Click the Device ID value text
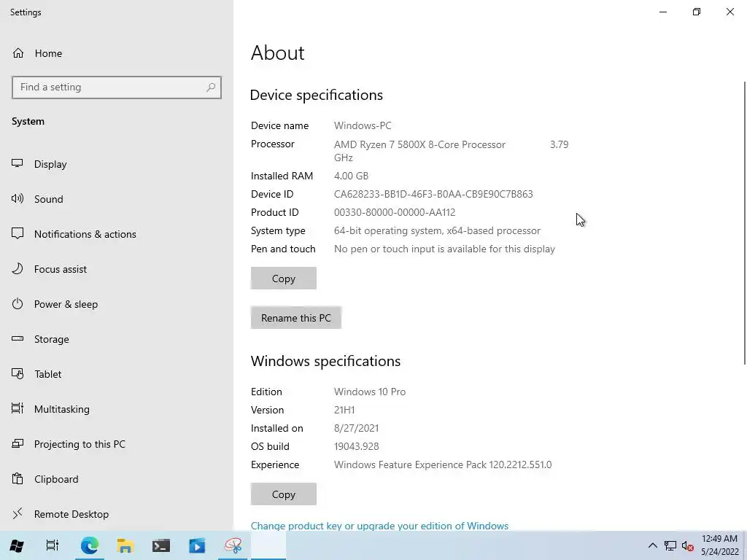 (x=433, y=194)
